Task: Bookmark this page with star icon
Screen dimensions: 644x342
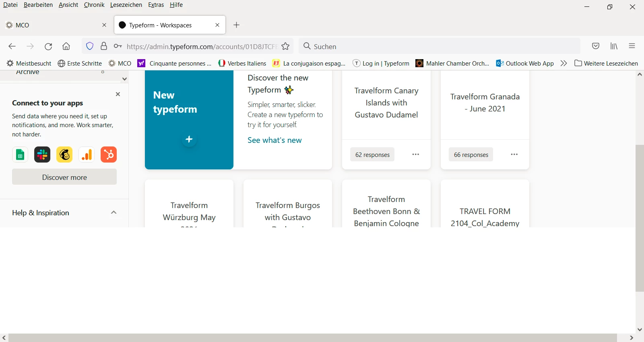Action: click(x=286, y=46)
